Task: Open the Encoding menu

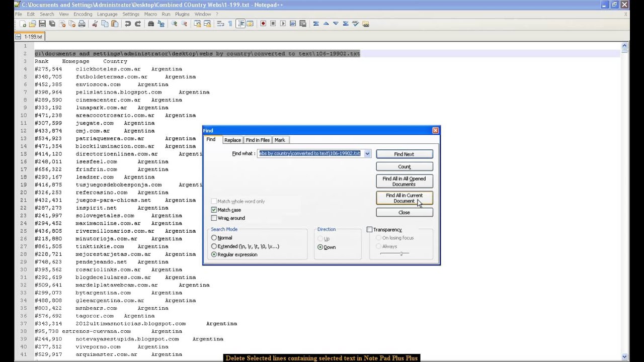Action: 83,14
